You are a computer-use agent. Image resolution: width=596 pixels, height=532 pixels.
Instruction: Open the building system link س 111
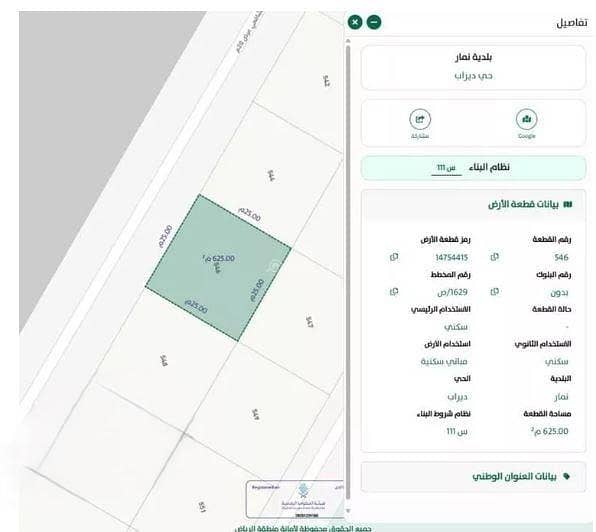(x=446, y=168)
